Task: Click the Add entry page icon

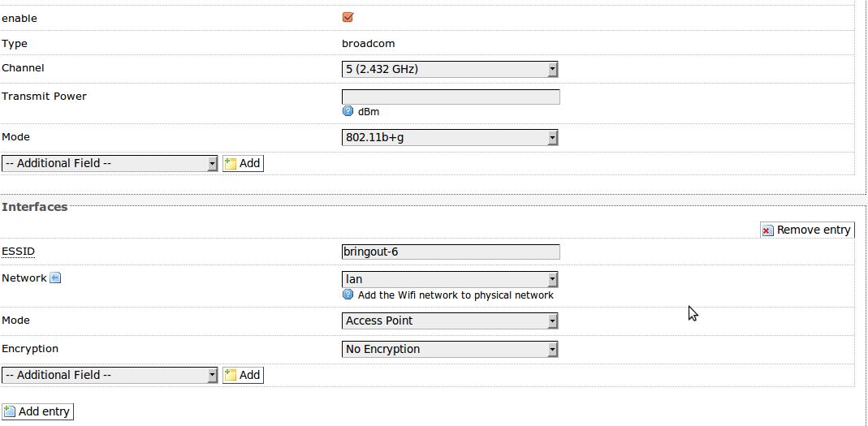Action: point(10,411)
